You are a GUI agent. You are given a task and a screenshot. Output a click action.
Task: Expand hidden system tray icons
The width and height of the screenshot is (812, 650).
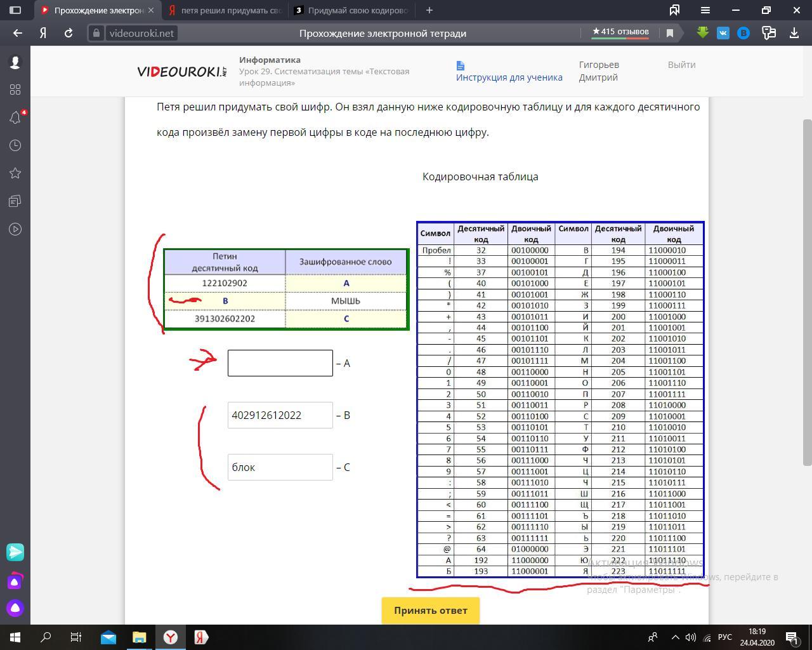(675, 637)
